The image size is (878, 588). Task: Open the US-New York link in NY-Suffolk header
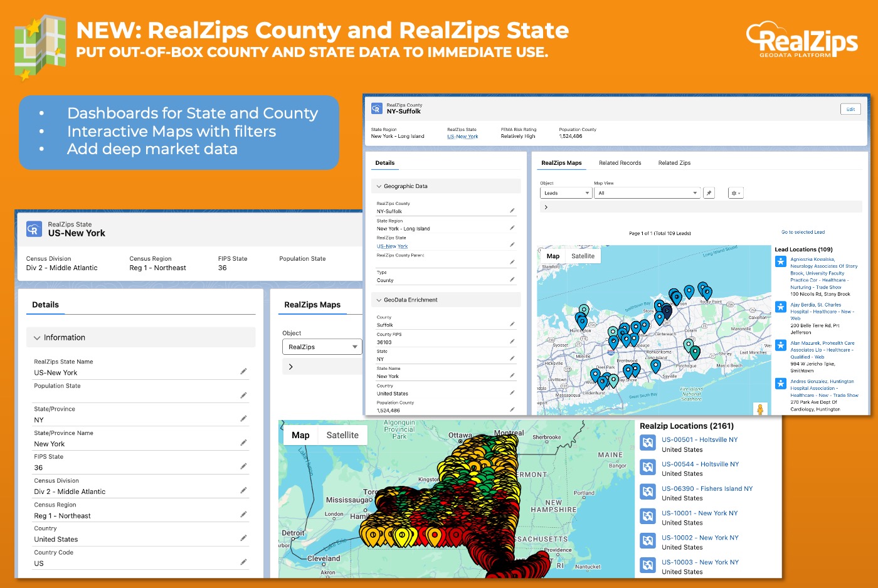coord(463,136)
